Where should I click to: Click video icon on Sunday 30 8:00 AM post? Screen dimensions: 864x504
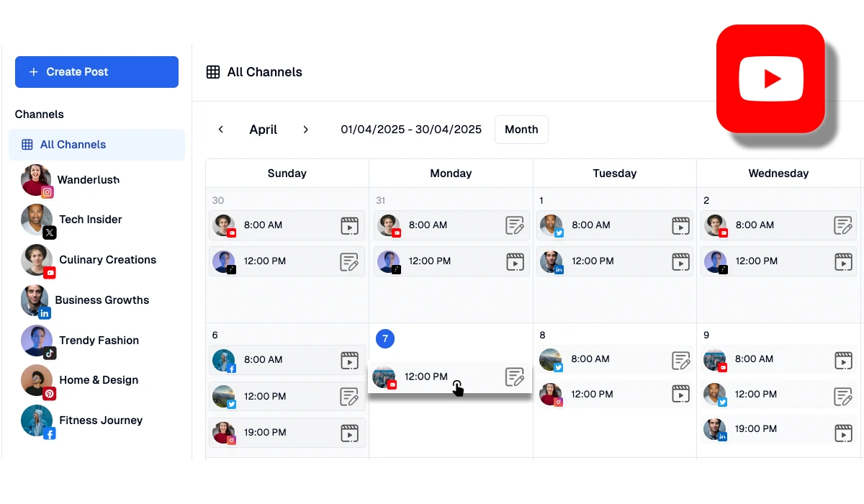pyautogui.click(x=349, y=225)
